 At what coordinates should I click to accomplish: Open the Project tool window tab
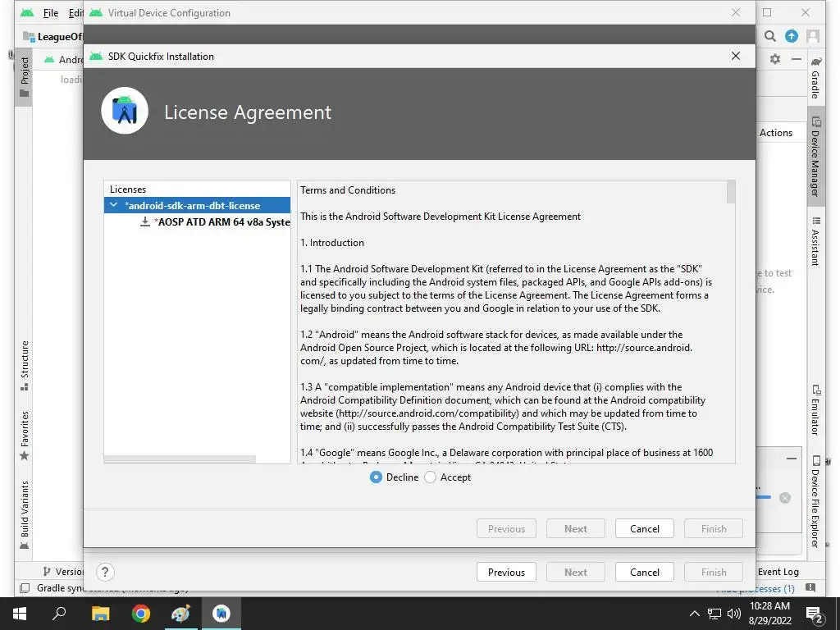pos(24,77)
